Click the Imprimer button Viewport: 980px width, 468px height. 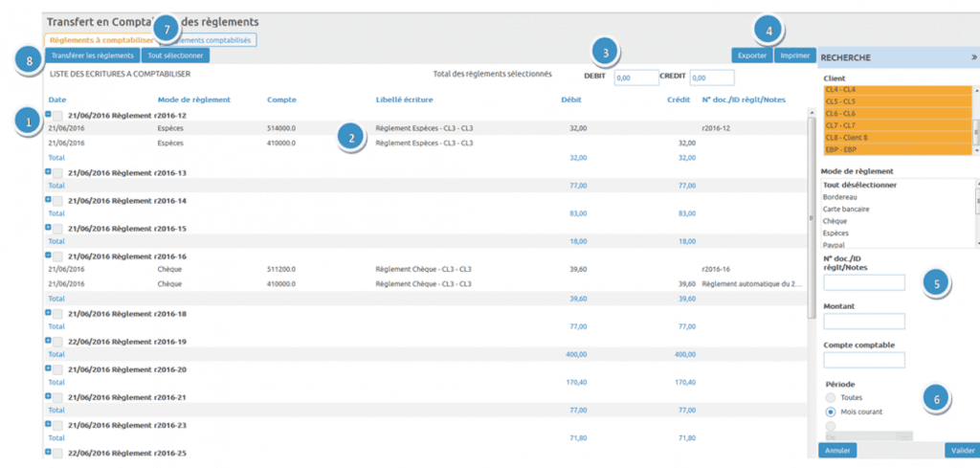795,55
